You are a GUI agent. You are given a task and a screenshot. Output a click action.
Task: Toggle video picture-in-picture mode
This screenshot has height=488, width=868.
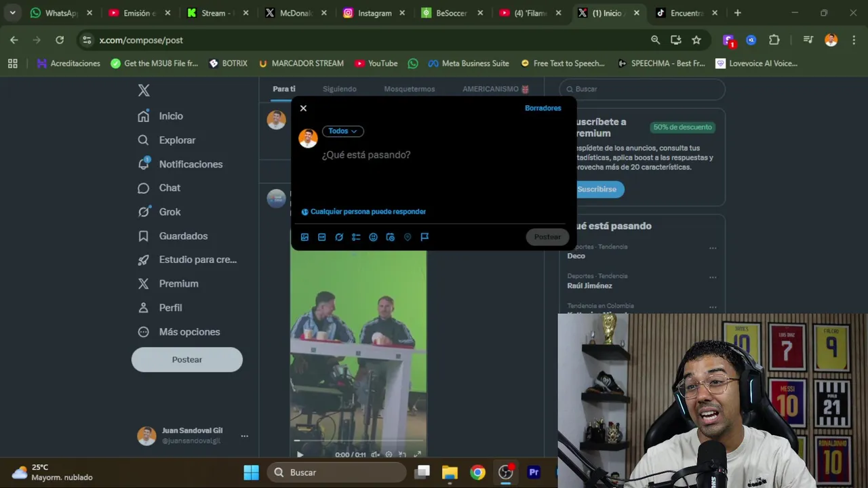pyautogui.click(x=402, y=455)
